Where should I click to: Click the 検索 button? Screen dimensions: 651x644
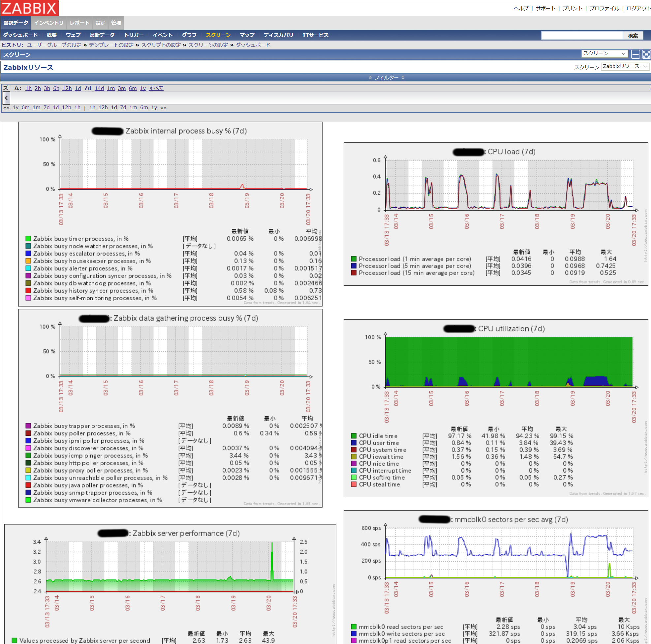pyautogui.click(x=633, y=35)
